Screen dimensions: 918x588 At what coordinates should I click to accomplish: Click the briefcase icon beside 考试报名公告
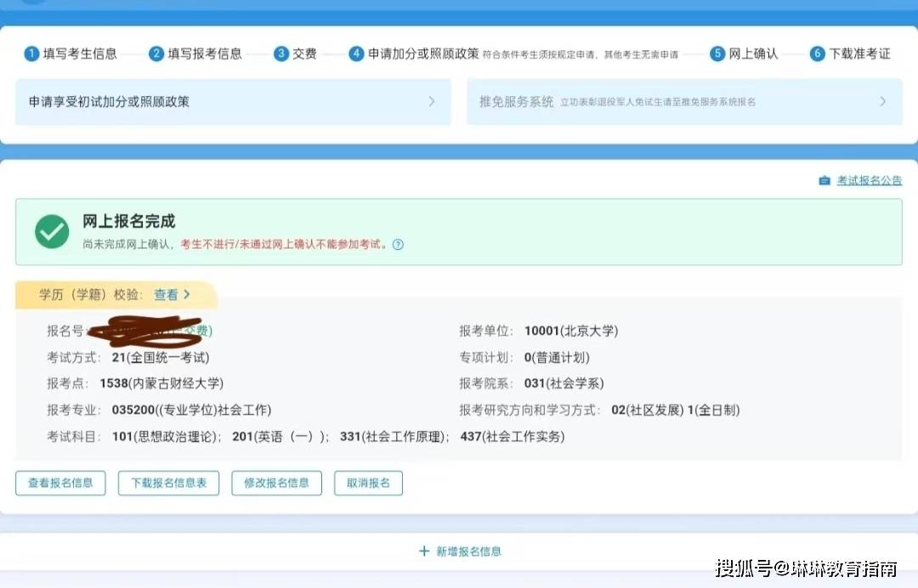click(824, 181)
